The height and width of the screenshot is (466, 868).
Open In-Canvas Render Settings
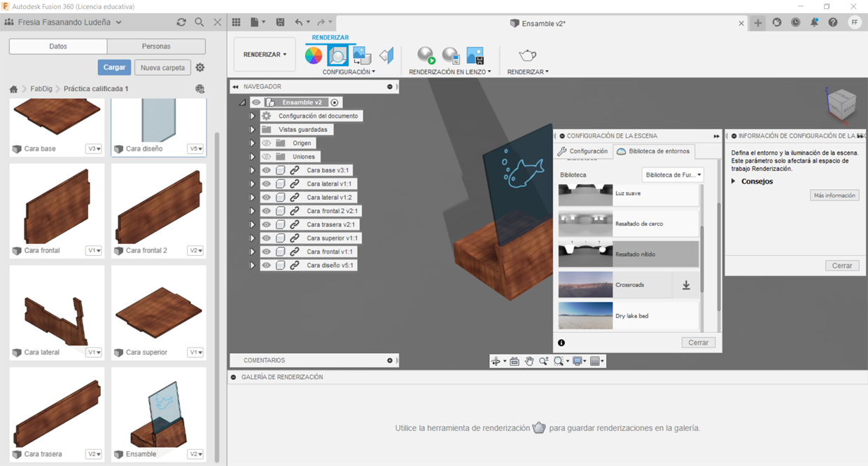point(450,55)
